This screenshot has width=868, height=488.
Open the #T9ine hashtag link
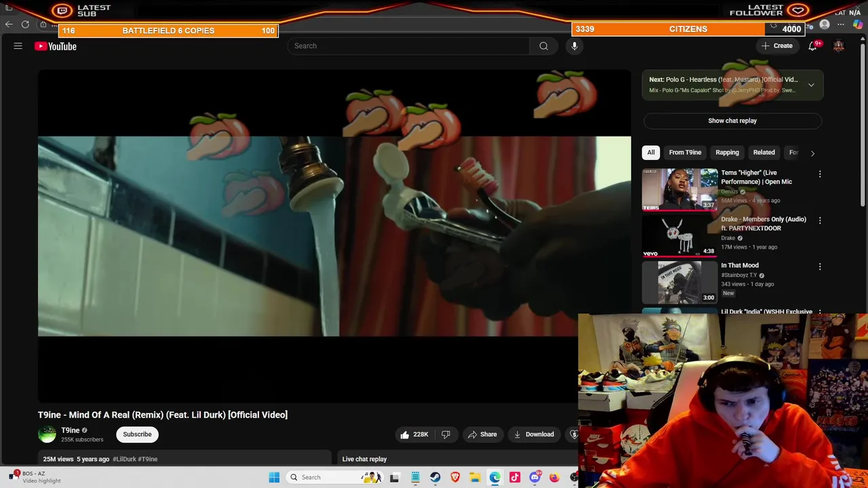148,459
